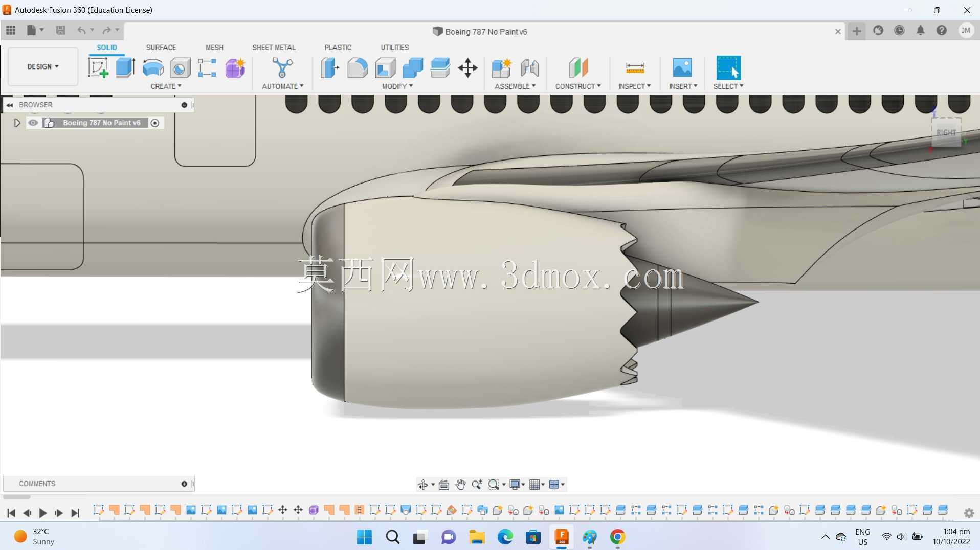Open the Inspect dropdown menu
The height and width of the screenshot is (550, 980).
pos(634,86)
